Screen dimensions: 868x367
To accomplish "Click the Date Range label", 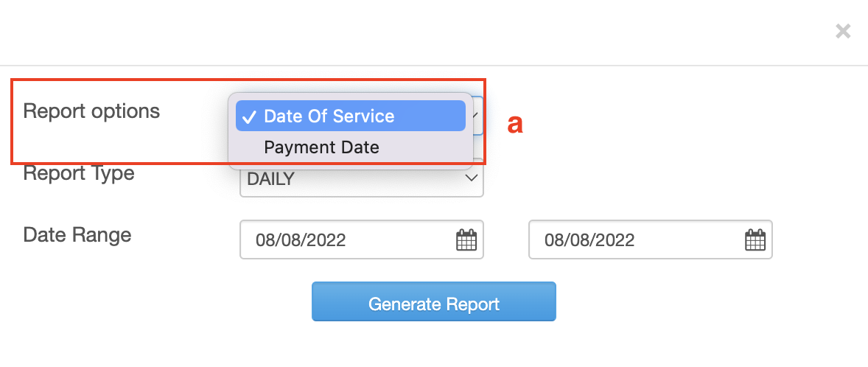I will (x=77, y=235).
